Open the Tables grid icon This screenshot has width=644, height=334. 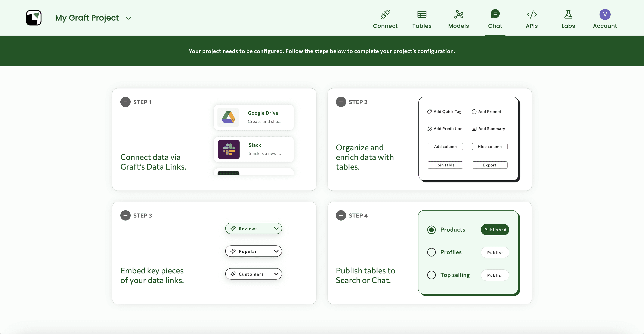tap(422, 15)
